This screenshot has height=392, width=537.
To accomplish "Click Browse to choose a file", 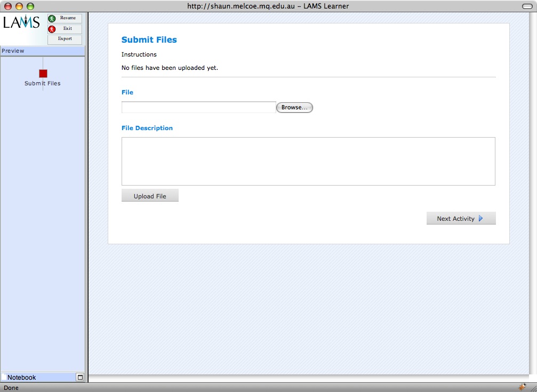I will [x=294, y=108].
